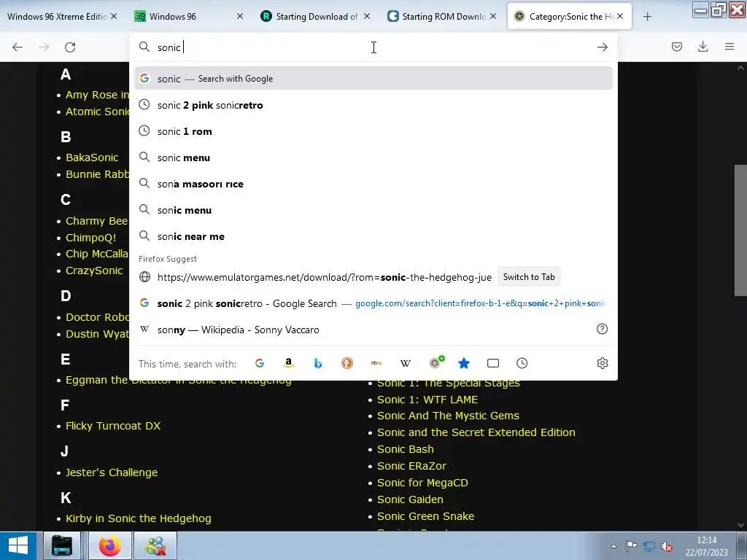747x560 pixels.
Task: Open Sonic and the Secret Extended Edition
Action: [476, 432]
